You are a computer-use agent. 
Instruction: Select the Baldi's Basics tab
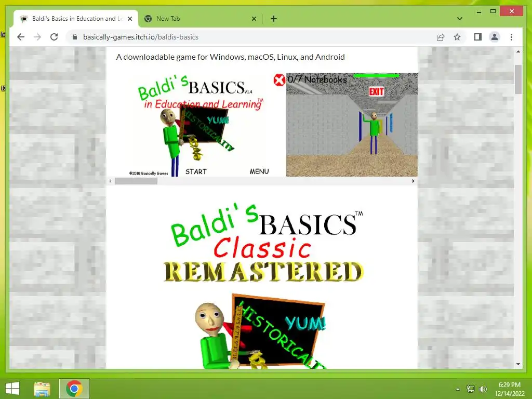76,19
